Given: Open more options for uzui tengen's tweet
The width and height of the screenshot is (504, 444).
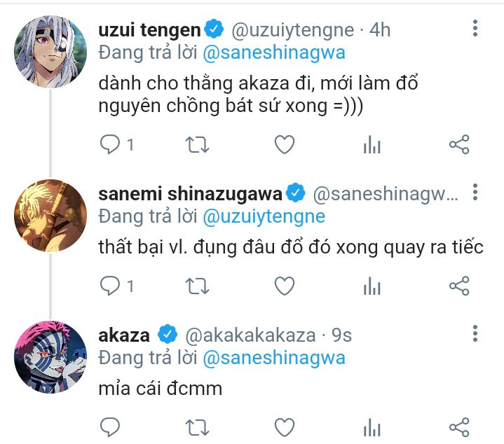Looking at the screenshot, I should tap(475, 28).
